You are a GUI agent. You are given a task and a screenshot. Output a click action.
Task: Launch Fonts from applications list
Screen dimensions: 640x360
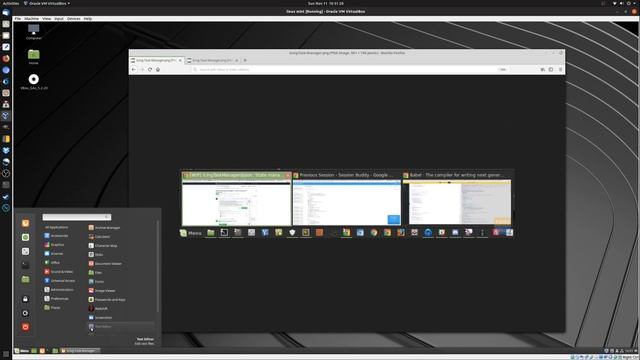(x=96, y=282)
